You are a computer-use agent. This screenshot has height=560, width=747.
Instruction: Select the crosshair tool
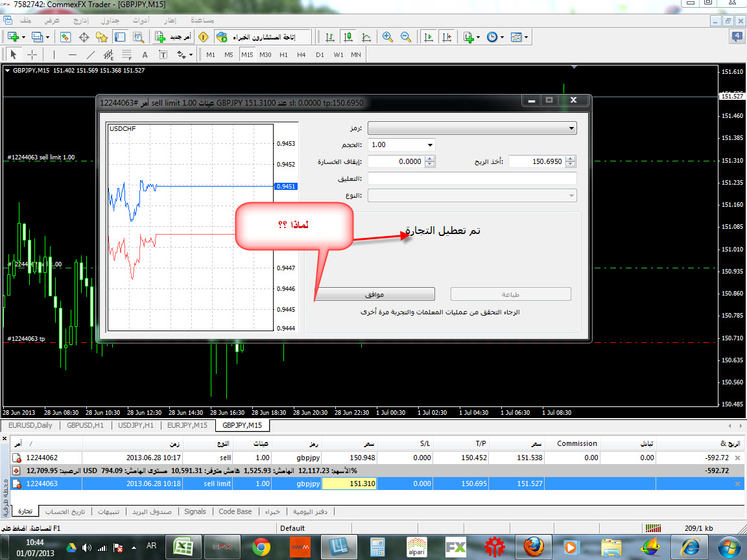click(x=32, y=54)
